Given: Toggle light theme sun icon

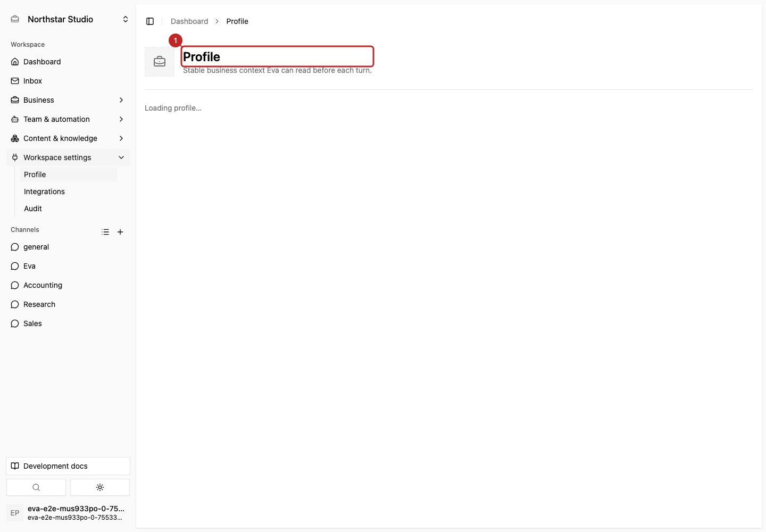Looking at the screenshot, I should [x=100, y=487].
